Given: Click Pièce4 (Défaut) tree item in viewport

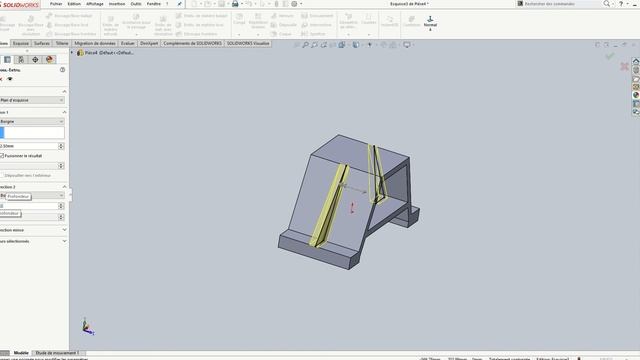Looking at the screenshot, I should click(105, 53).
